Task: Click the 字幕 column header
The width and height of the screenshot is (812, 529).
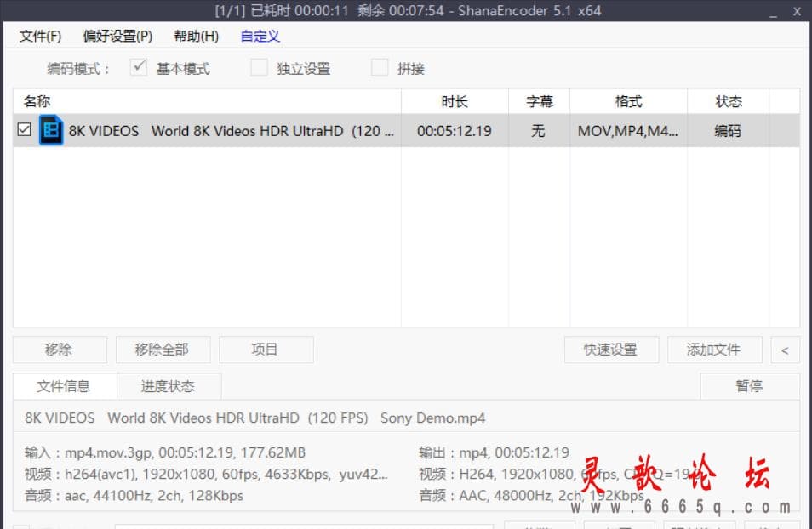Action: click(539, 101)
